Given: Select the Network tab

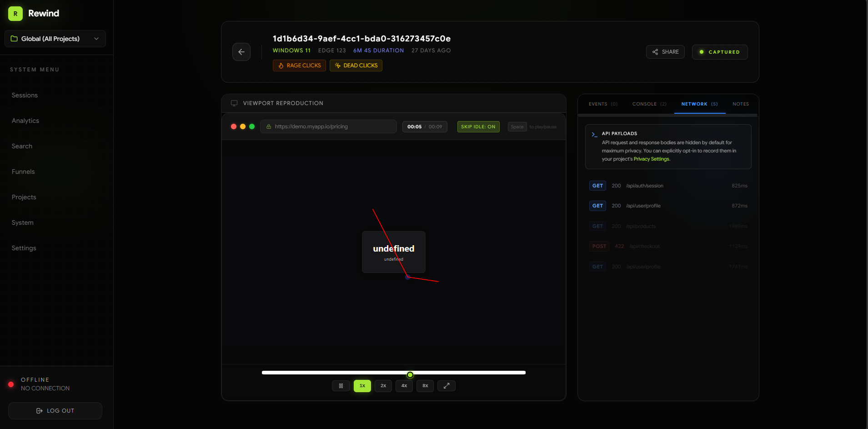Looking at the screenshot, I should click(x=700, y=104).
